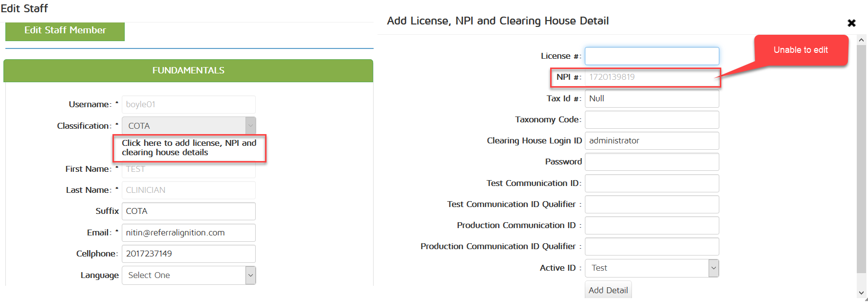
Task: Focus the License # input field
Action: click(652, 56)
